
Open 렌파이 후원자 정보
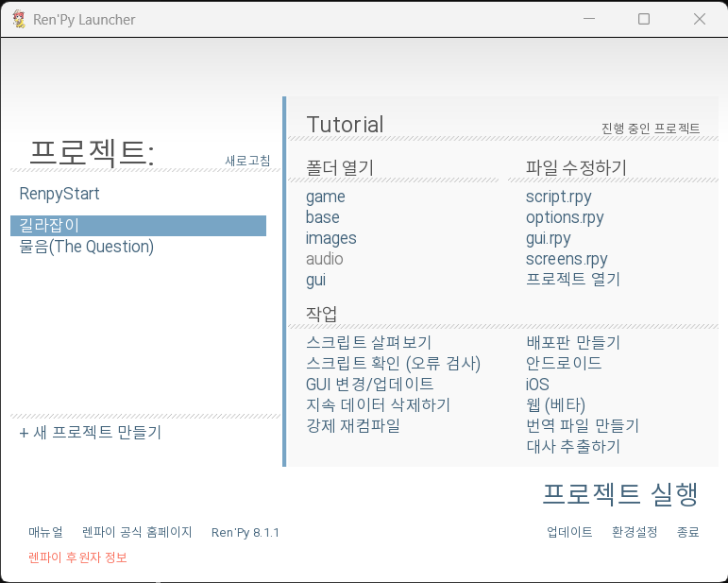tap(77, 557)
